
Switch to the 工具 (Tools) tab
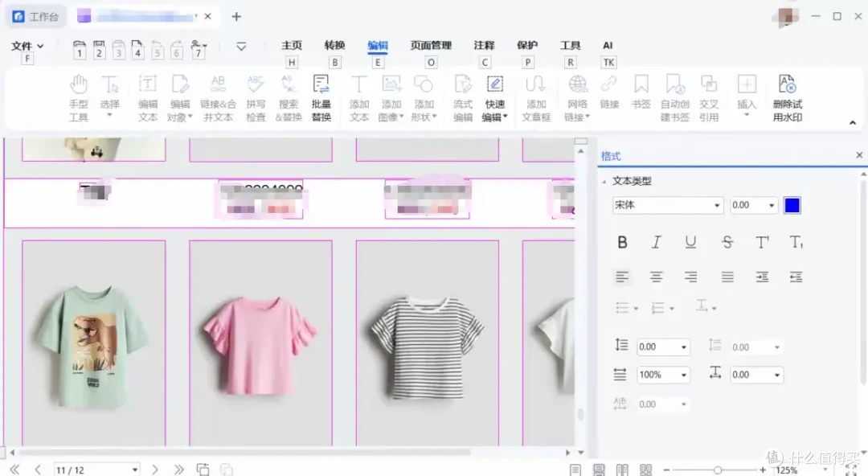click(x=570, y=46)
